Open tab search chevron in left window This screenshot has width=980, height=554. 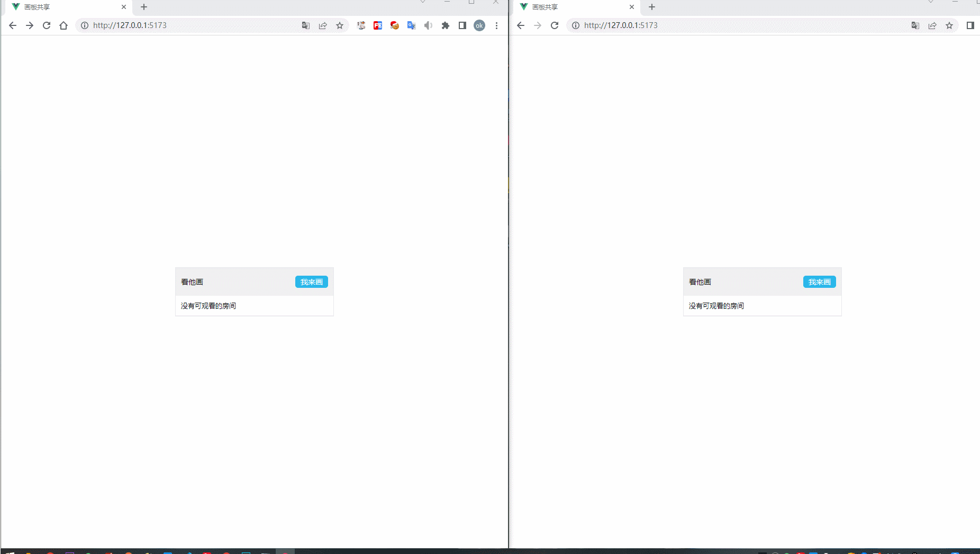click(423, 2)
